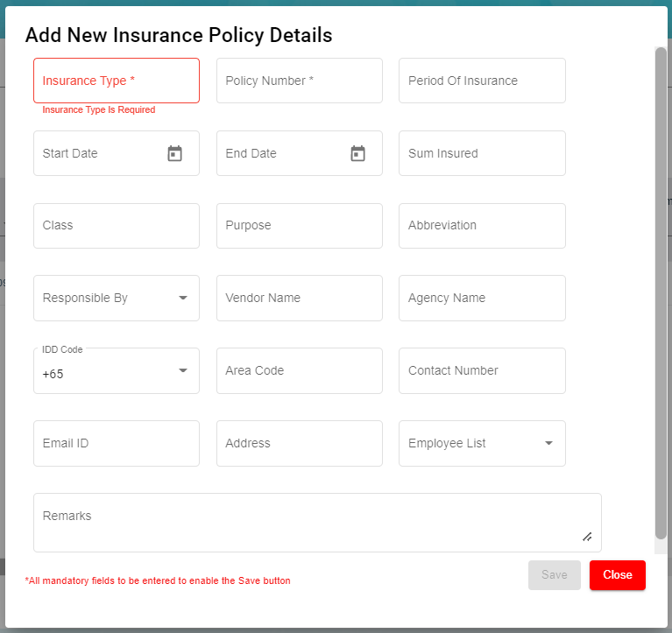The height and width of the screenshot is (633, 672).
Task: Grab the Remarks textarea resize handle
Action: point(587,537)
